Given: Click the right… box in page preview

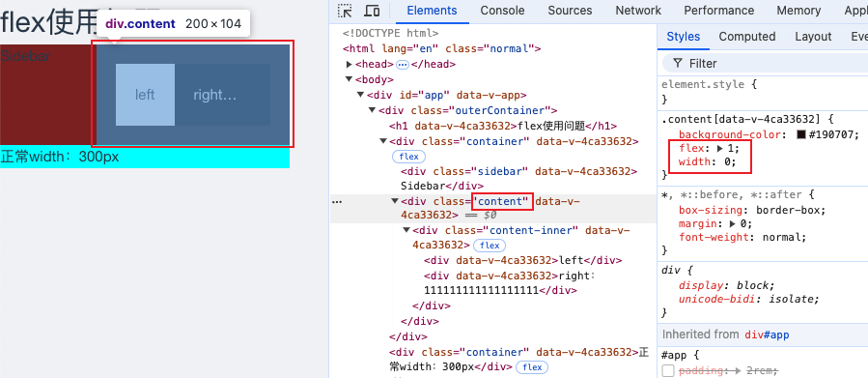Looking at the screenshot, I should (222, 95).
